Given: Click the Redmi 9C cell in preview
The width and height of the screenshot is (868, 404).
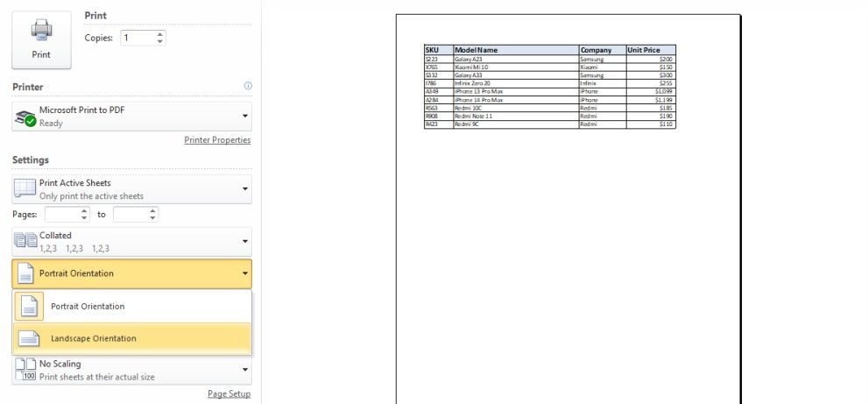Looking at the screenshot, I should [x=516, y=124].
